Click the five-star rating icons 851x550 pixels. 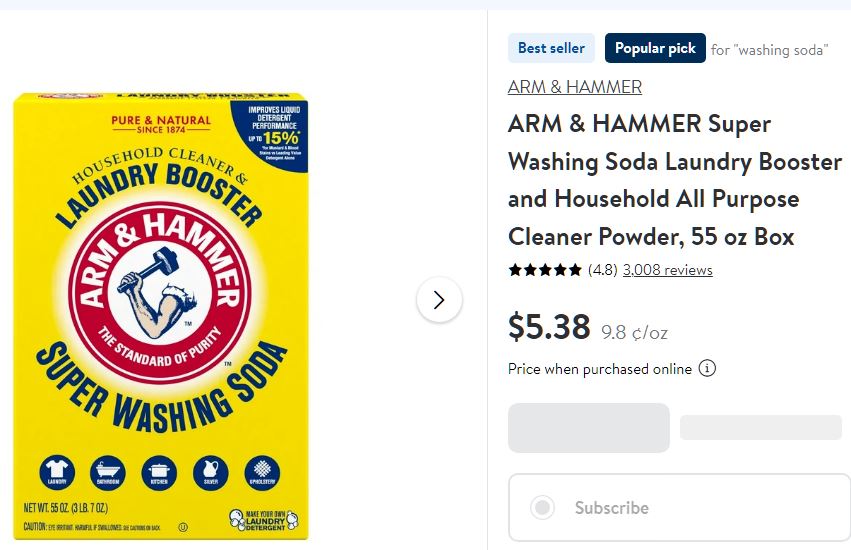[x=545, y=270]
